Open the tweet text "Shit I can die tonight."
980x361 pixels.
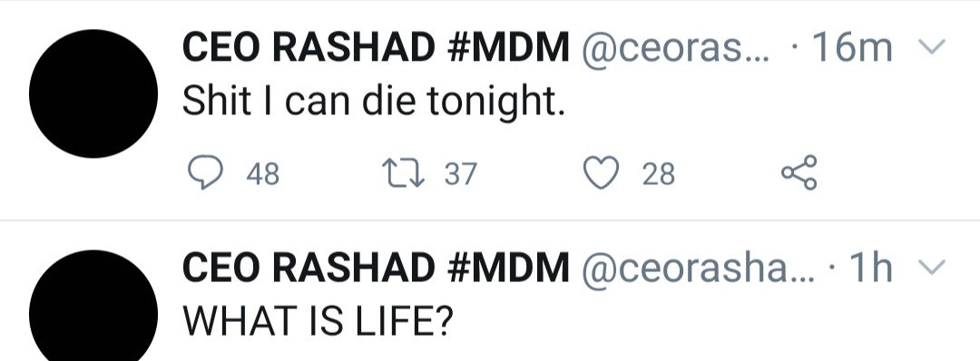click(373, 102)
